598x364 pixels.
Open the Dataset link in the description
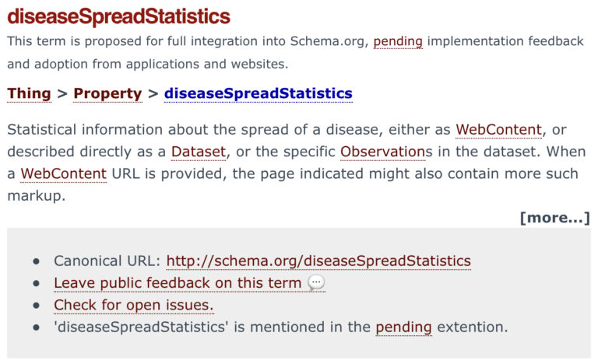pos(199,151)
